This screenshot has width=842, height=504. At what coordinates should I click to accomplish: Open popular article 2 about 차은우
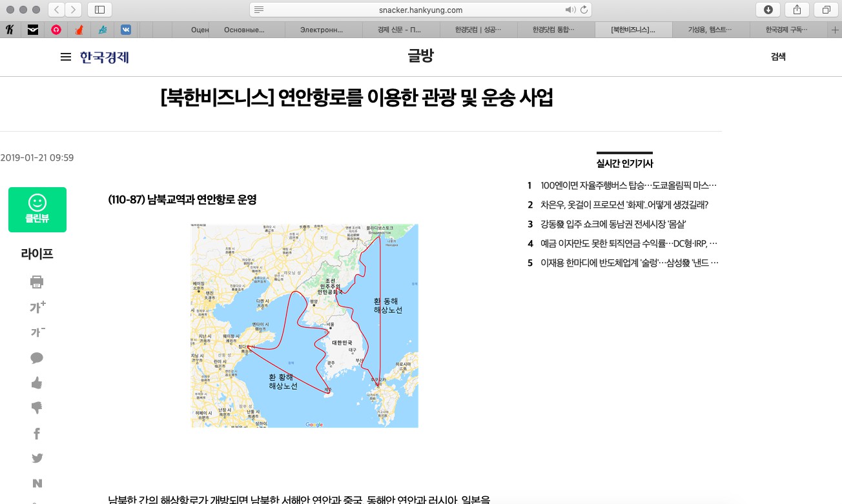pyautogui.click(x=624, y=205)
